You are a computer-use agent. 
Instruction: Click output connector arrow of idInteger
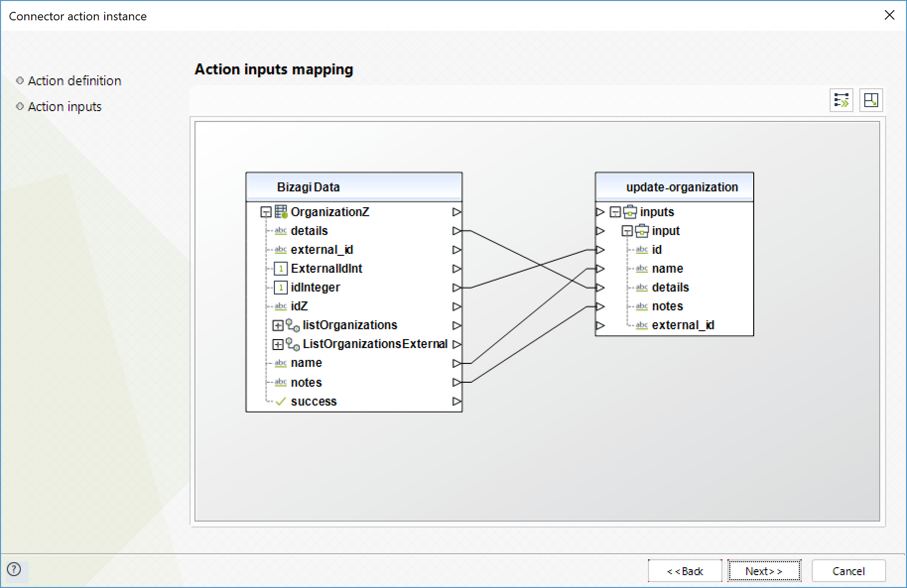tap(456, 288)
